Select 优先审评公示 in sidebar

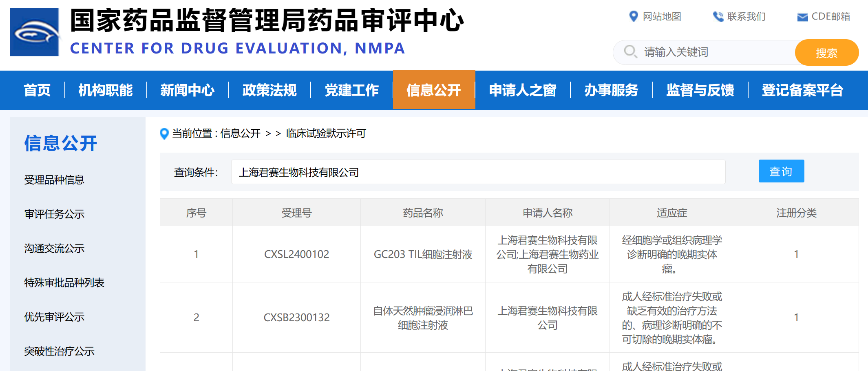click(x=54, y=317)
